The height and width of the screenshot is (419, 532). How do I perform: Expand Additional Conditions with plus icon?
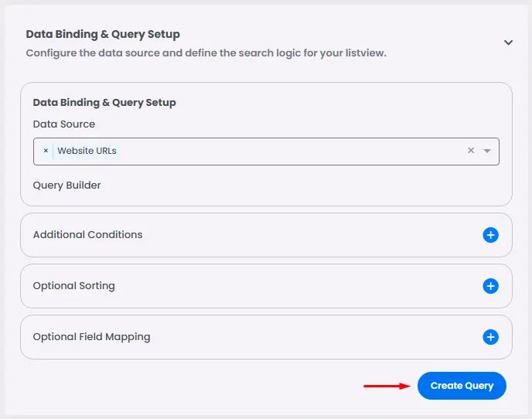point(490,235)
